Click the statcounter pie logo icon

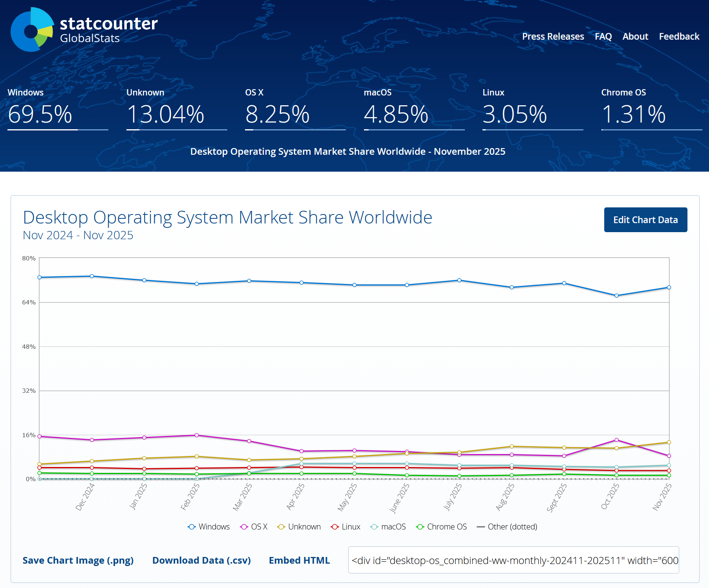(32, 29)
